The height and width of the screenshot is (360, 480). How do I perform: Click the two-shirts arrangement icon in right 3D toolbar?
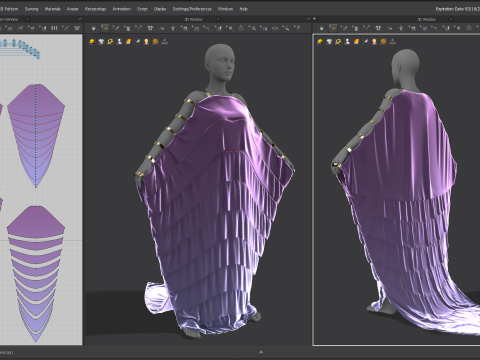(x=378, y=28)
